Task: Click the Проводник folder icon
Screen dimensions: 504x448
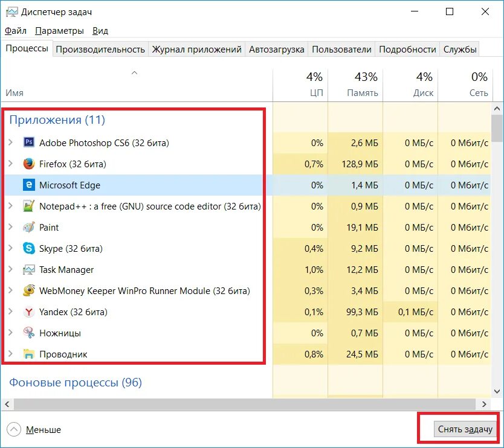Action: click(x=29, y=354)
